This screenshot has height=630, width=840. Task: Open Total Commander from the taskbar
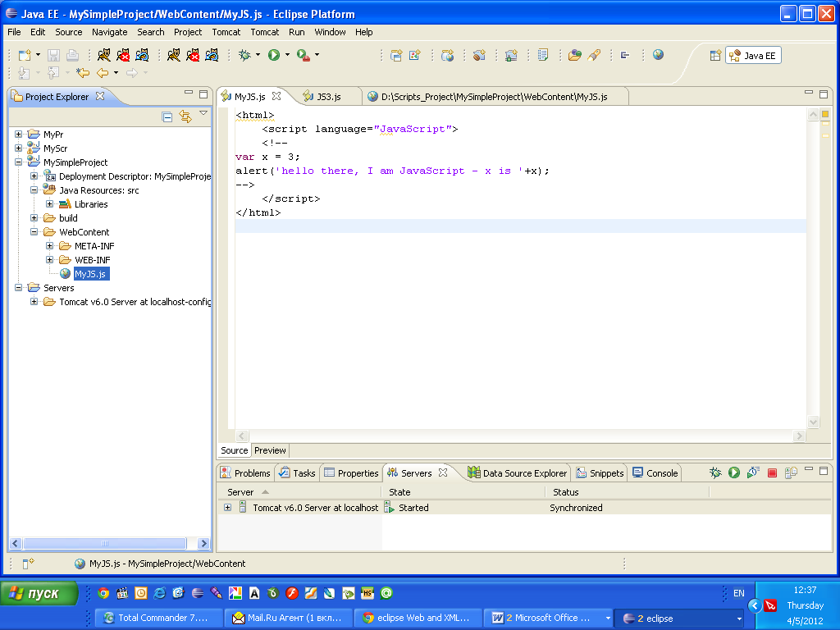[x=158, y=618]
